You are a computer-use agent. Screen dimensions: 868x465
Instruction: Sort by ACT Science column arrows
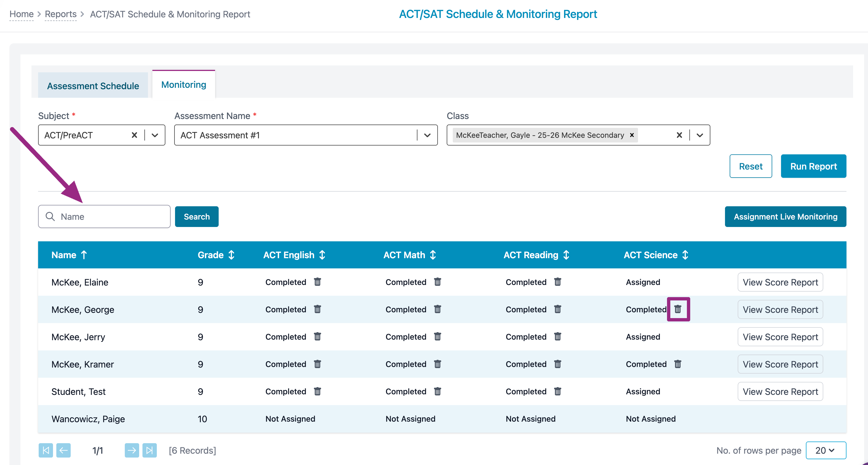tap(685, 255)
